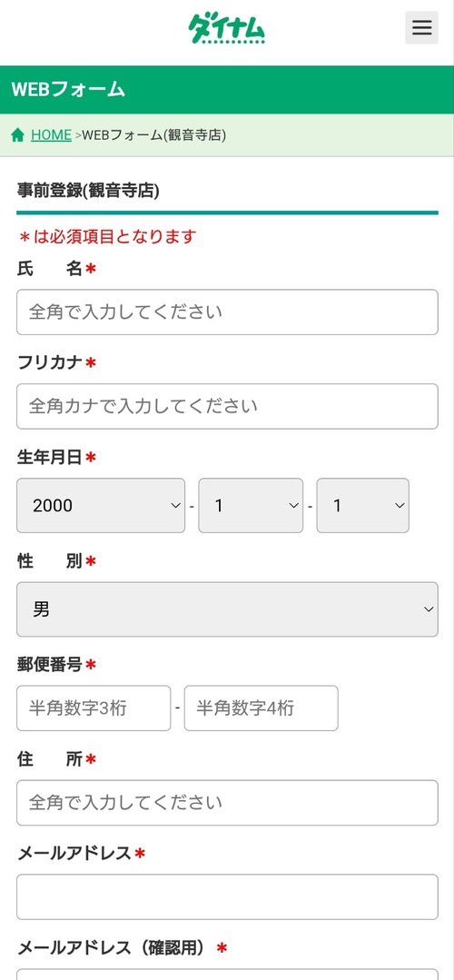Open the birth month dropdown
This screenshot has height=980, width=454.
[251, 506]
